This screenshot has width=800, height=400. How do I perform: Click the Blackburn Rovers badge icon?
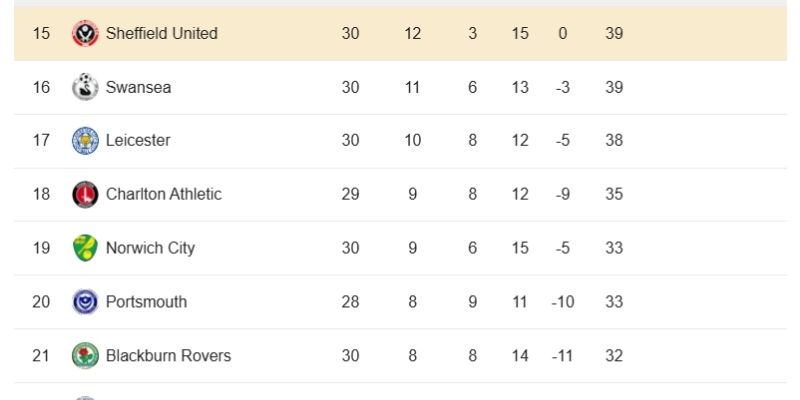coord(85,356)
